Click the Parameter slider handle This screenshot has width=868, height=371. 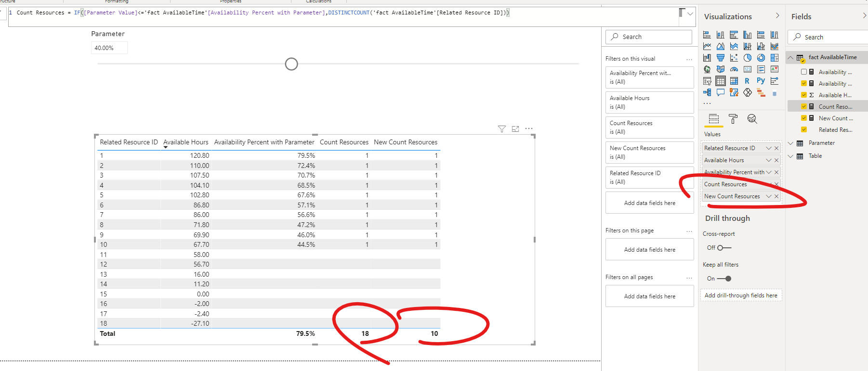click(291, 64)
